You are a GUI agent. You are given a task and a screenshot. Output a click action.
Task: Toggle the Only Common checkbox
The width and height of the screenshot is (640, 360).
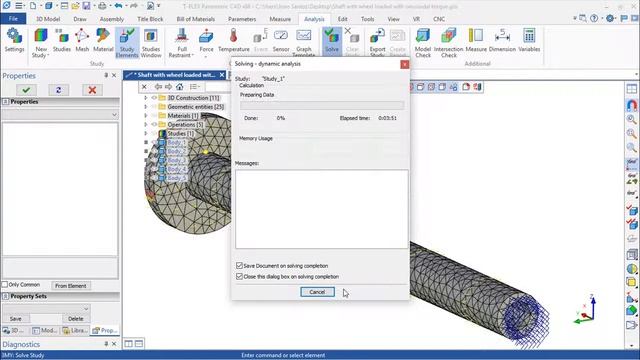[x=5, y=284]
